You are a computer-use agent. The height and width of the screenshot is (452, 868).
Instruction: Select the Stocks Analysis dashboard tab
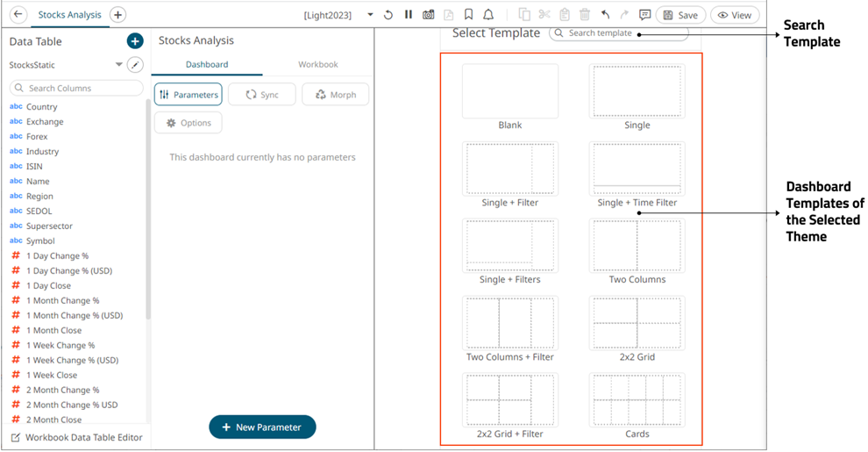(x=70, y=15)
